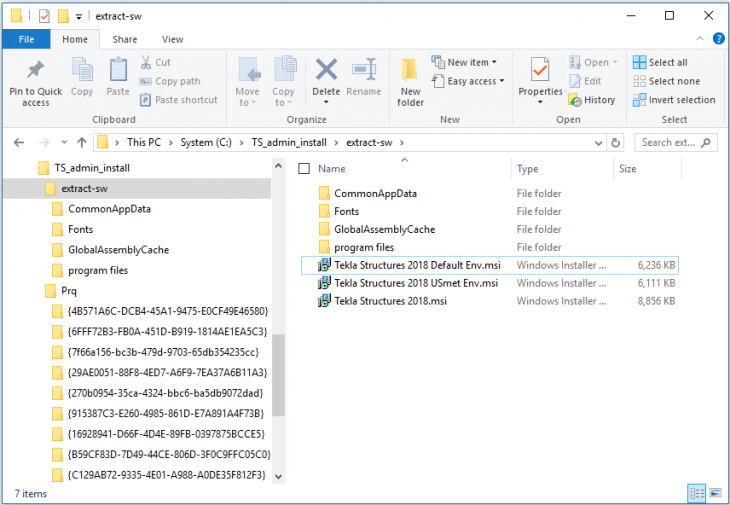Screen dimensions: 730x505
Task: Sort by Type column header
Action: (527, 168)
